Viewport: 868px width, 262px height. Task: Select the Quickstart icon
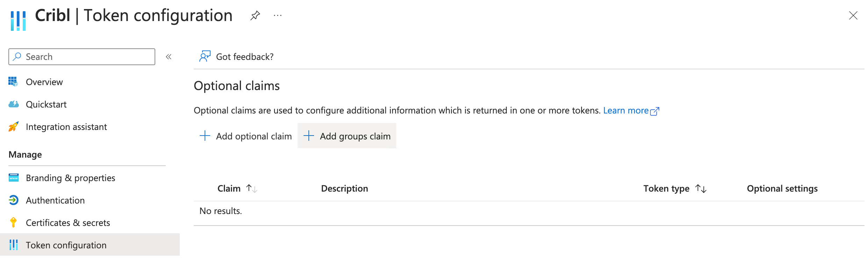[x=14, y=104]
